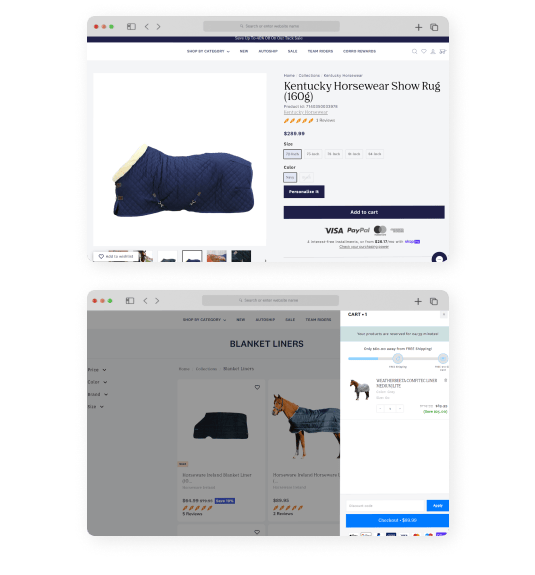
Task: Expand the Price filter
Action: [97, 370]
